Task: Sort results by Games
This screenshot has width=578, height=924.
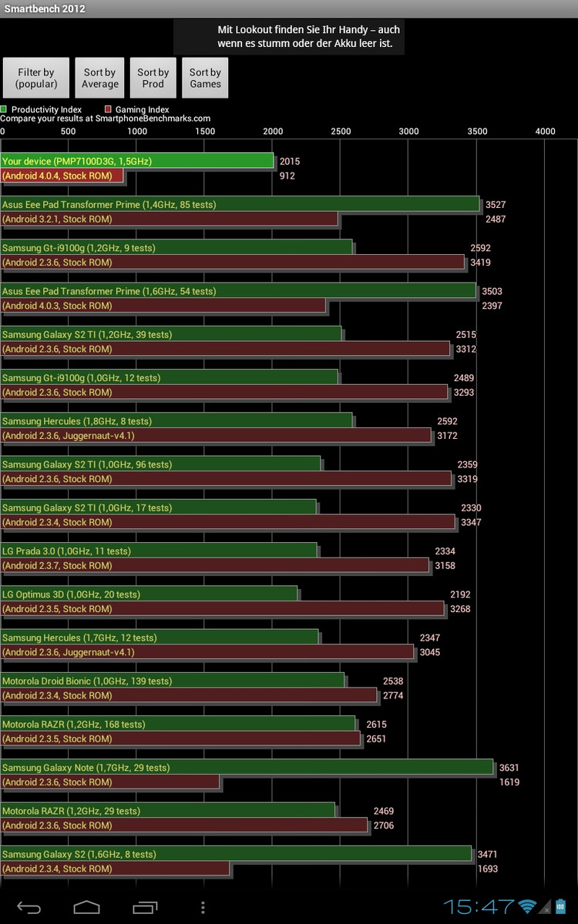Action: point(205,78)
